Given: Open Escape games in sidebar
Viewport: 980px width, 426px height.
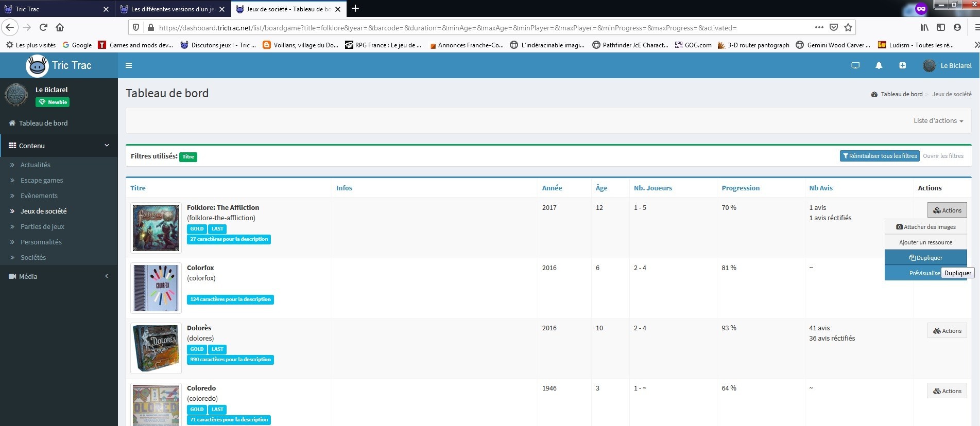Looking at the screenshot, I should click(x=42, y=180).
